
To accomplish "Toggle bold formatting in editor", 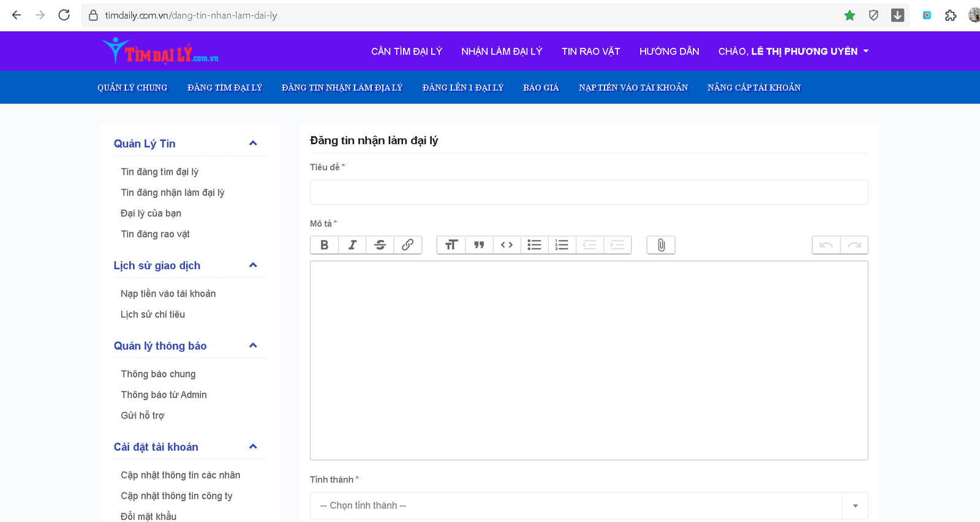I will (325, 245).
